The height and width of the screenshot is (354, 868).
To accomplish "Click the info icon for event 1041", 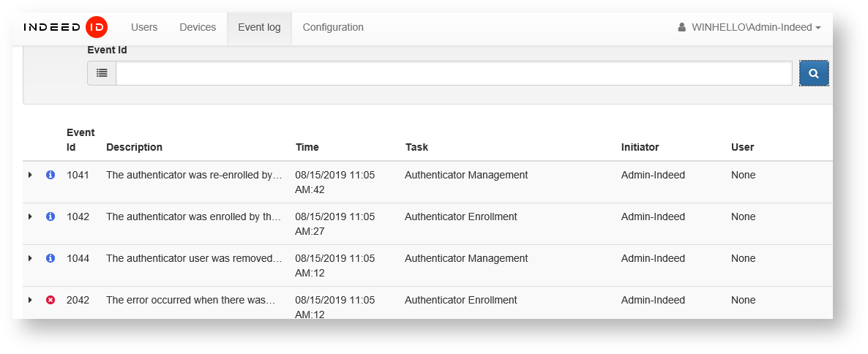I will 50,176.
